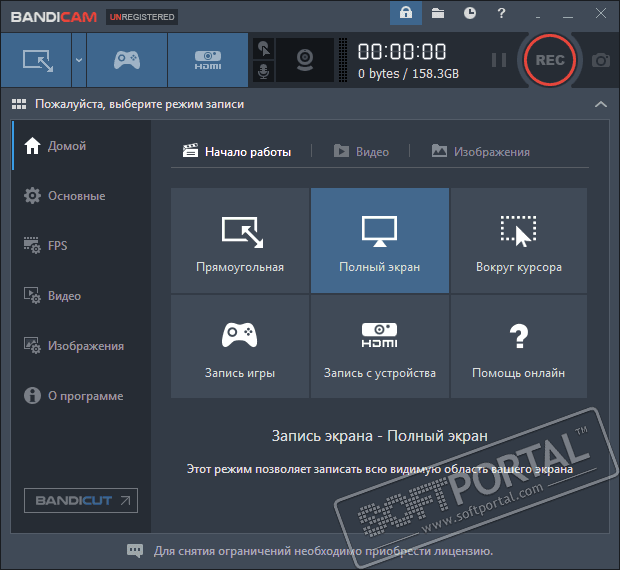Start recording with the REC button
The image size is (620, 570).
coord(550,60)
